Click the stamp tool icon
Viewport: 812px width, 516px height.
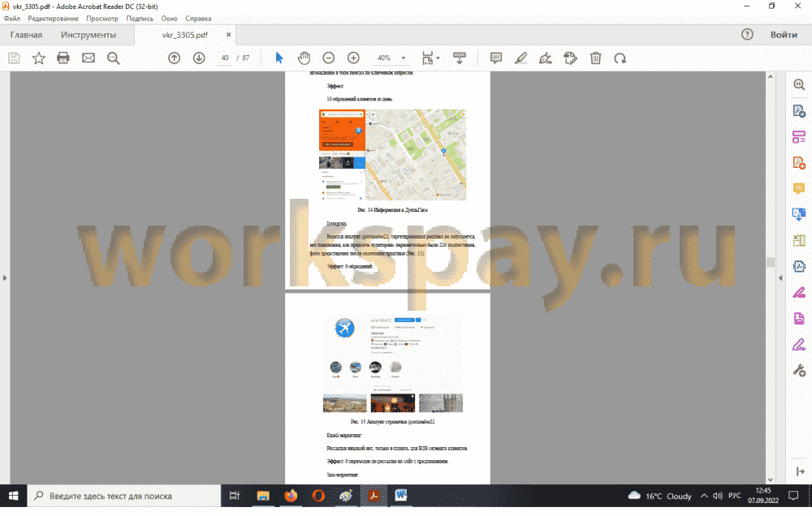click(x=570, y=58)
